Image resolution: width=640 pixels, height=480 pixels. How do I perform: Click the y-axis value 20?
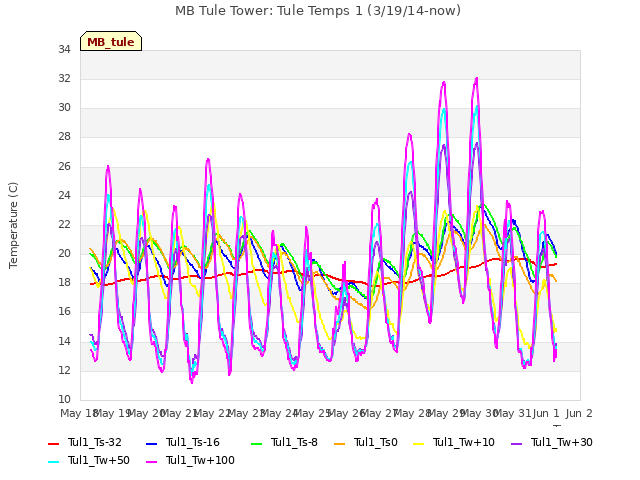click(64, 253)
